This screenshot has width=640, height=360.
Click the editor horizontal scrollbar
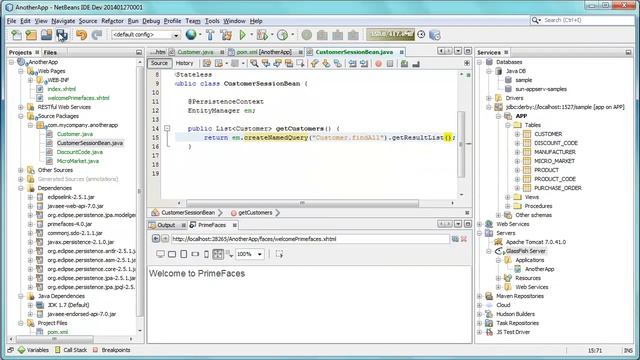pyautogui.click(x=302, y=203)
